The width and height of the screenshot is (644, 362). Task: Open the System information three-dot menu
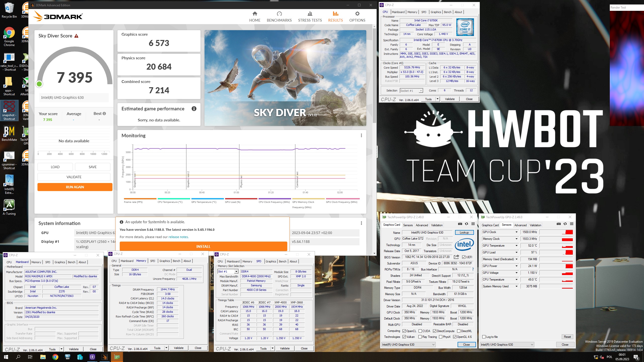coord(361,223)
